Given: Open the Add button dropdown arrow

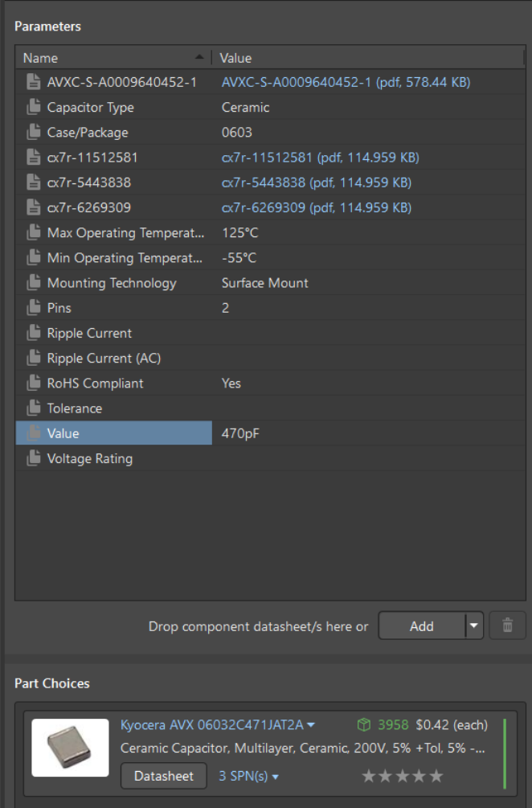Looking at the screenshot, I should tap(474, 625).
